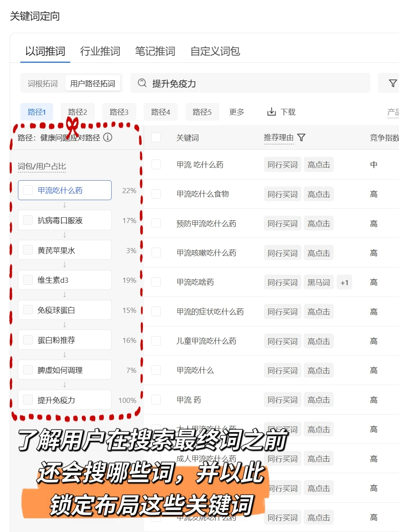399x532 pixels.
Task: Select the select-all checkbox in keyword table header
Action: pos(156,138)
